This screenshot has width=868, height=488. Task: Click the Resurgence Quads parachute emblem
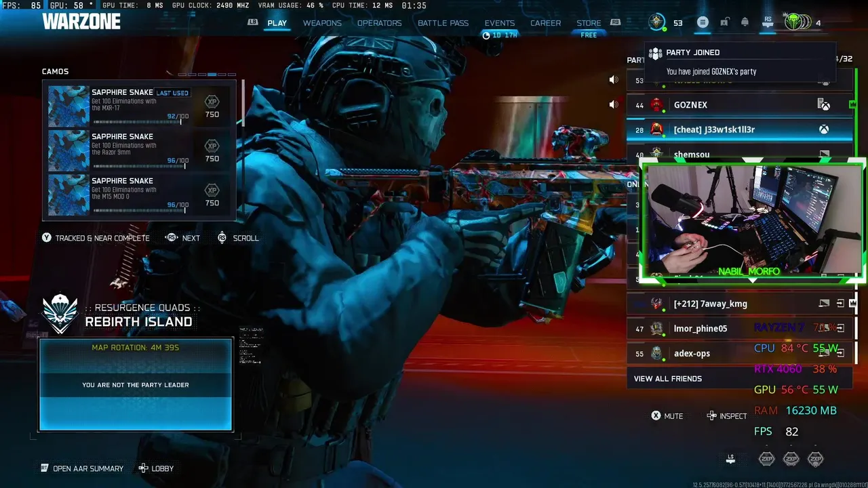pos(60,314)
